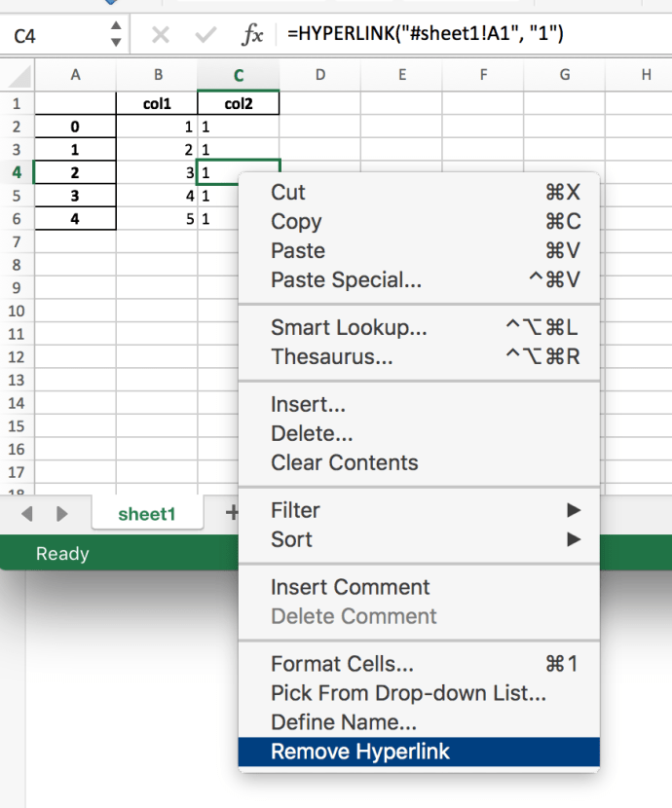Click the hyperlink in cell C2
This screenshot has width=672, height=808.
click(205, 127)
